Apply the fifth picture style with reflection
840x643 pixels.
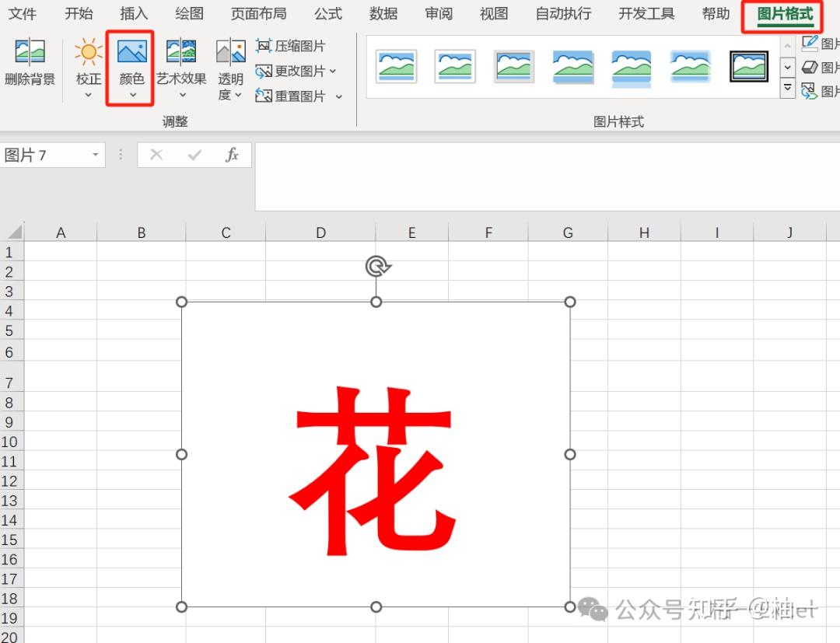pos(632,68)
